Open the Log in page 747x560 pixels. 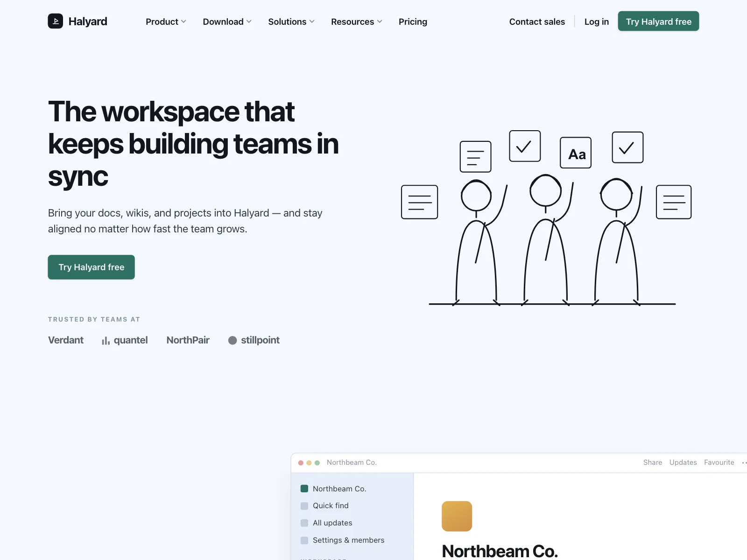tap(597, 21)
